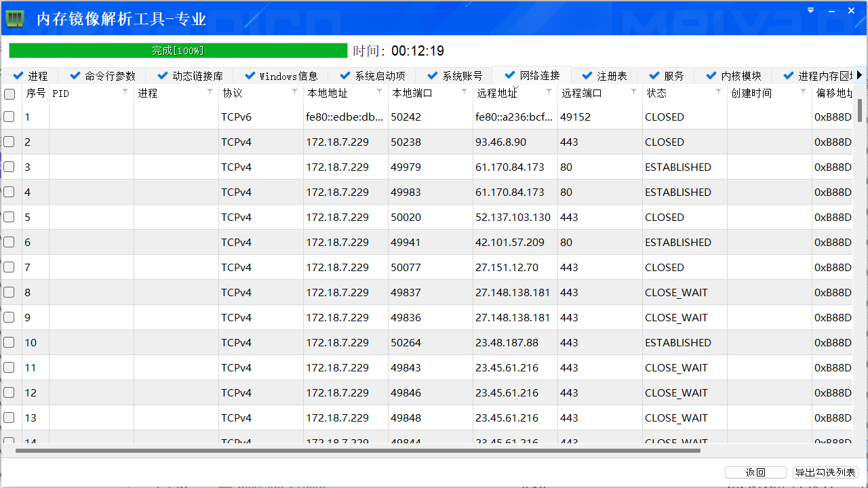Select the checkbox for row 11

(x=9, y=367)
